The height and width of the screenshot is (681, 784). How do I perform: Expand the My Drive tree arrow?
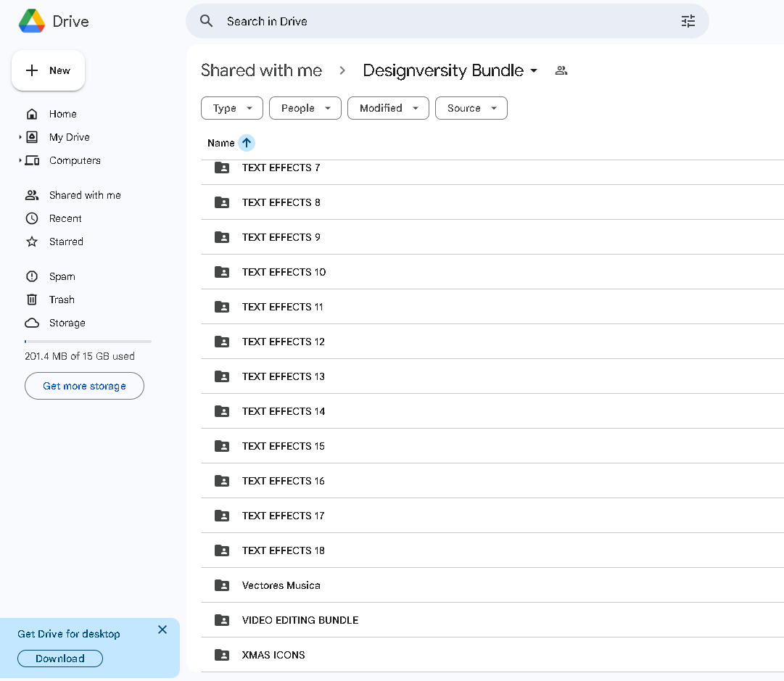[x=20, y=137]
